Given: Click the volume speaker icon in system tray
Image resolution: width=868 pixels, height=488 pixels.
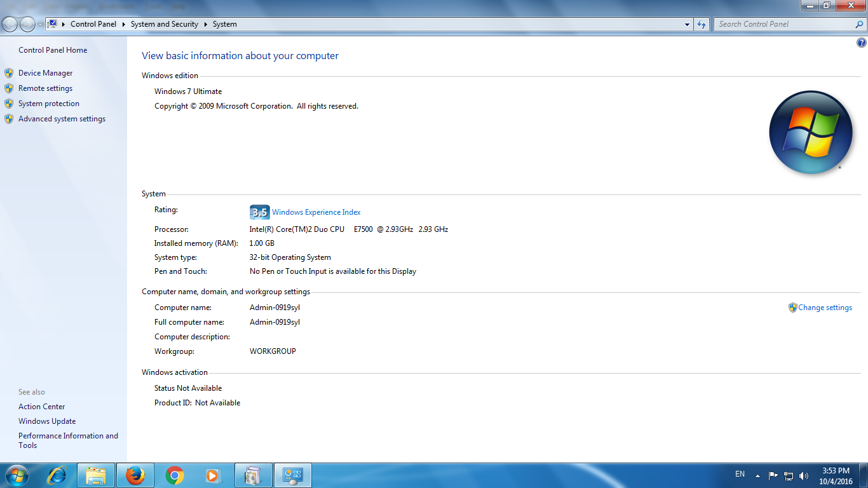Looking at the screenshot, I should coord(804,475).
